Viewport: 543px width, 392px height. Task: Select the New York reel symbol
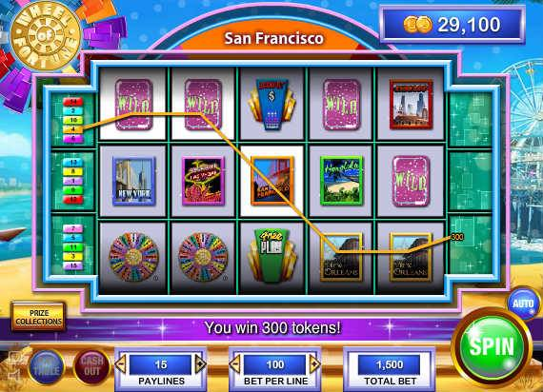pos(133,181)
